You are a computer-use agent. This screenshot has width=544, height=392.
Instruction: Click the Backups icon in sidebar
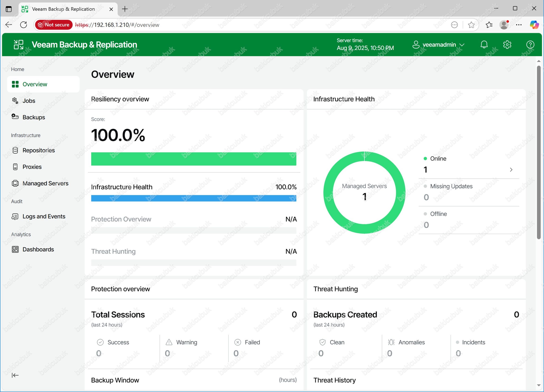coord(15,117)
